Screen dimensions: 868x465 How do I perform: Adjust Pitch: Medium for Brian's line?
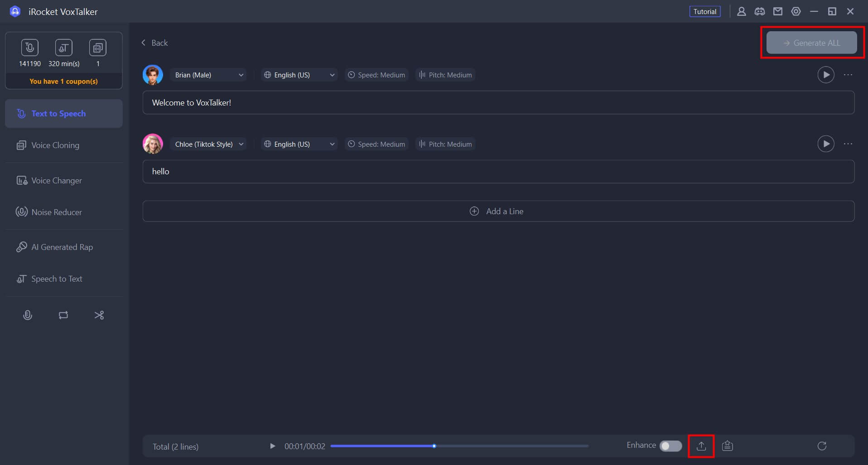445,75
